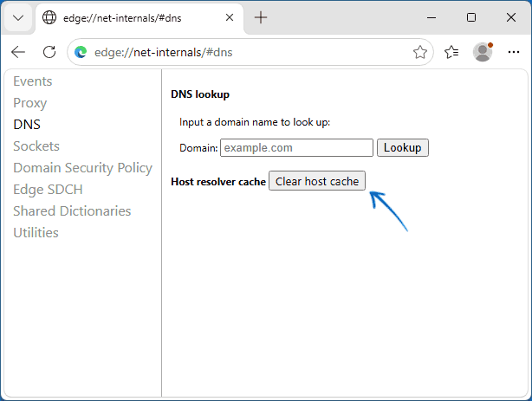This screenshot has width=532, height=401.
Task: Open Settings and more ellipsis menu
Action: pyautogui.click(x=513, y=52)
